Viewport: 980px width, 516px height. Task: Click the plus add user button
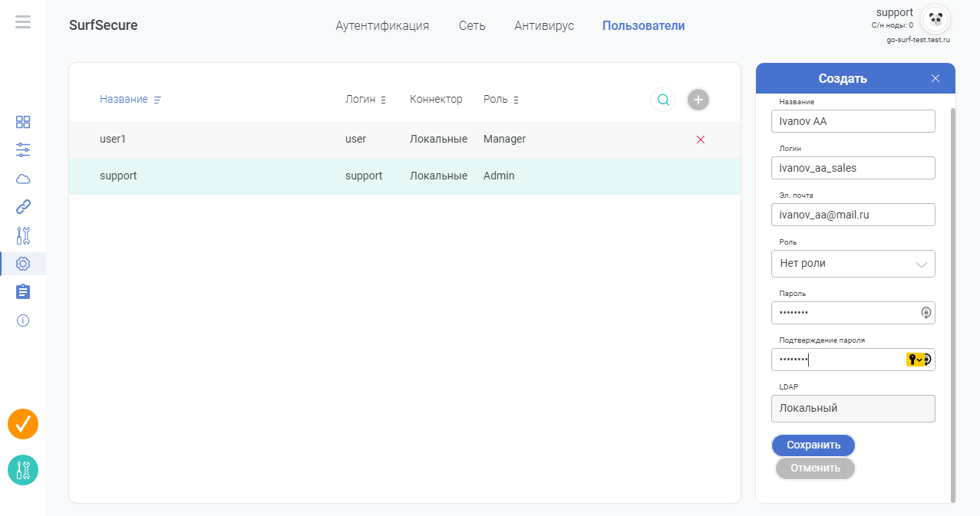[698, 100]
